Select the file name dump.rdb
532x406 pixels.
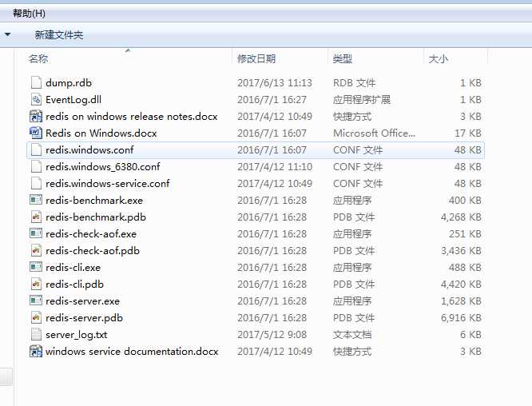(x=69, y=83)
